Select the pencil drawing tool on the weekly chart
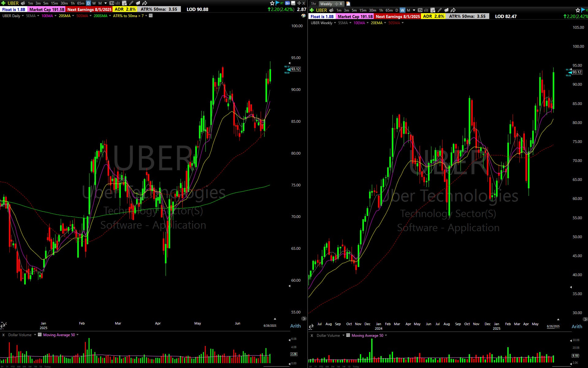This screenshot has width=588, height=368. tap(440, 10)
